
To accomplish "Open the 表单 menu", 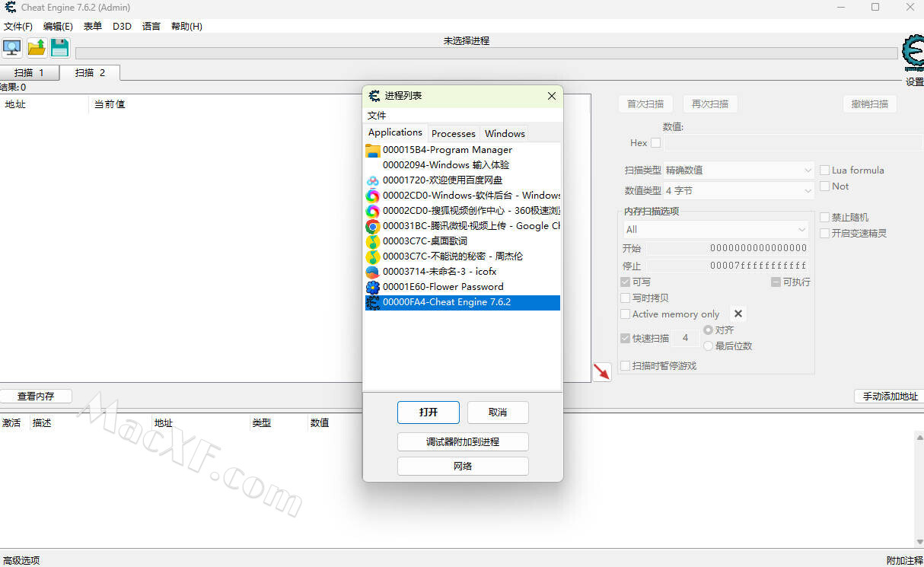I will click(92, 26).
